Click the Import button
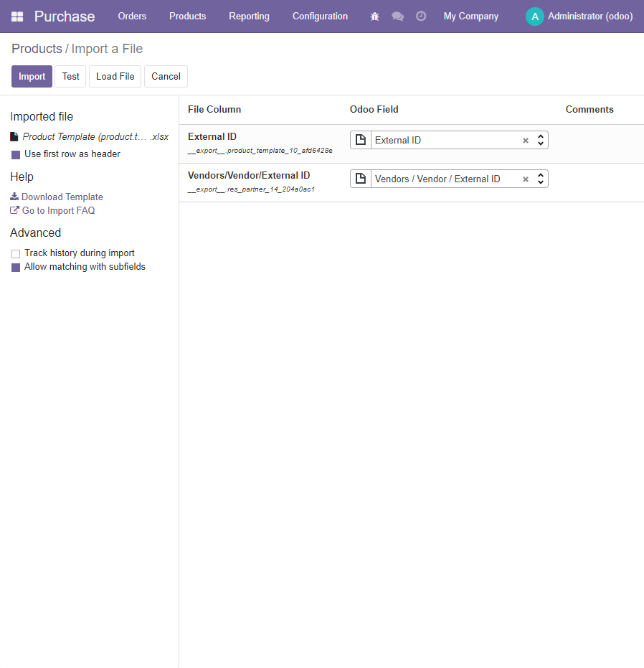 (32, 76)
